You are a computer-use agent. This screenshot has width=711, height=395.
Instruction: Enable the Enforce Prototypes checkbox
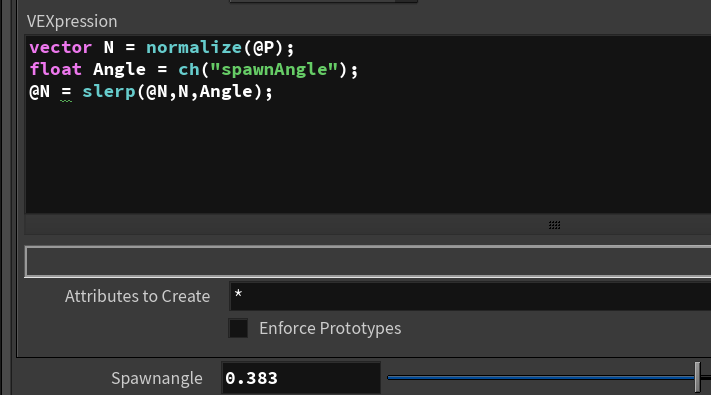point(238,328)
